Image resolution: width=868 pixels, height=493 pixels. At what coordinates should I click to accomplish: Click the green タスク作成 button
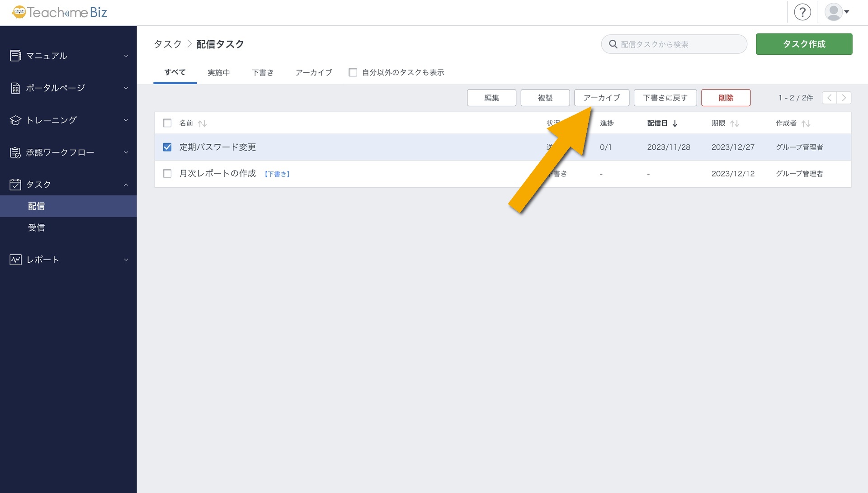click(x=804, y=44)
